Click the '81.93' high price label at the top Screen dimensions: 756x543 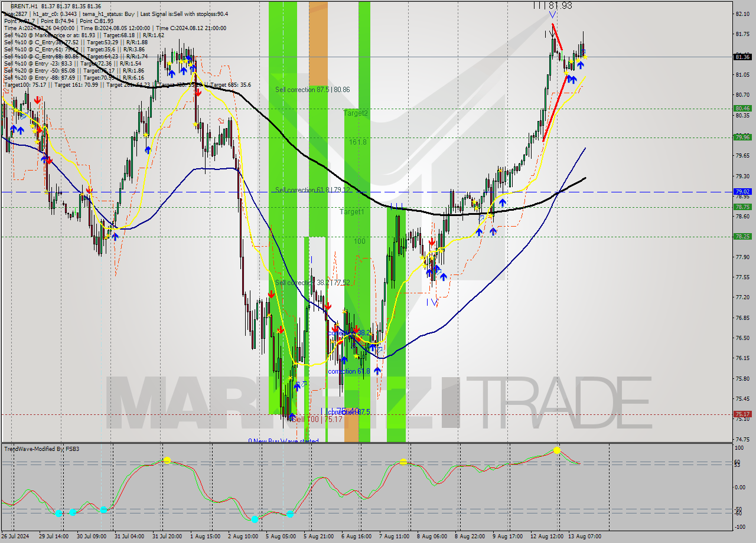coord(560,5)
